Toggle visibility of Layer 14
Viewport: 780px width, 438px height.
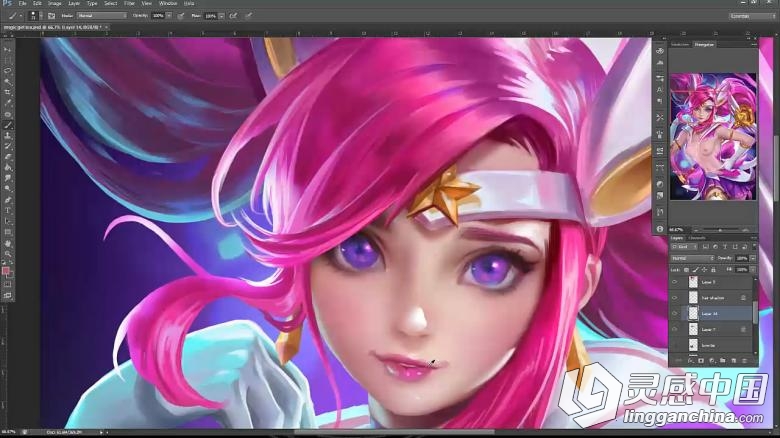point(675,314)
